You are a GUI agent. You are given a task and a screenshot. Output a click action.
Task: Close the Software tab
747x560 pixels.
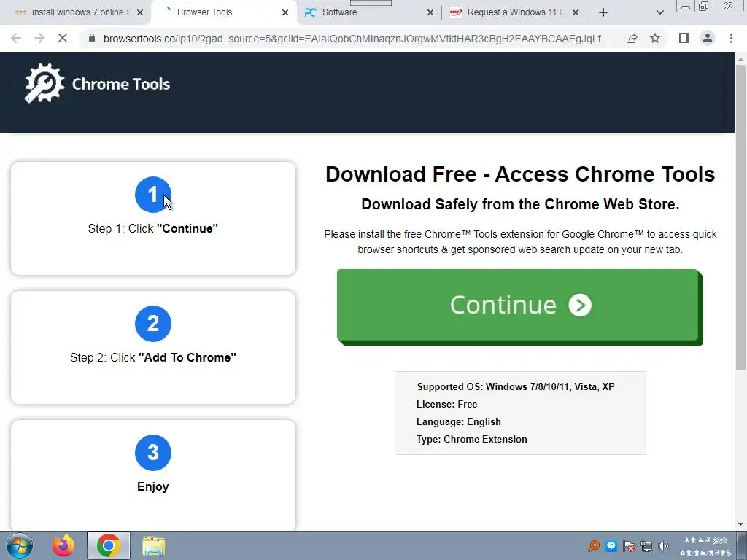point(430,12)
